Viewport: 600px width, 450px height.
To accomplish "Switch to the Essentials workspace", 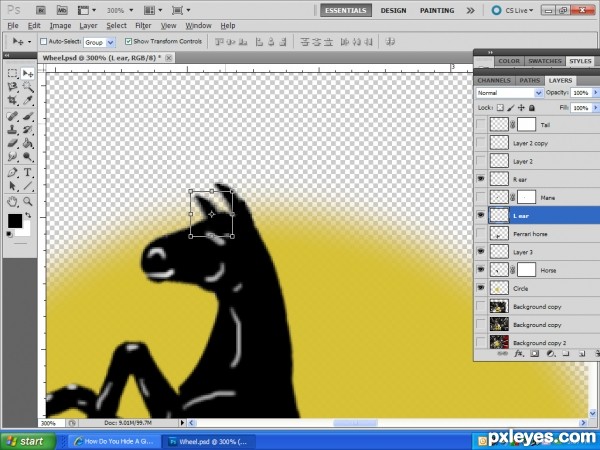I will (346, 10).
